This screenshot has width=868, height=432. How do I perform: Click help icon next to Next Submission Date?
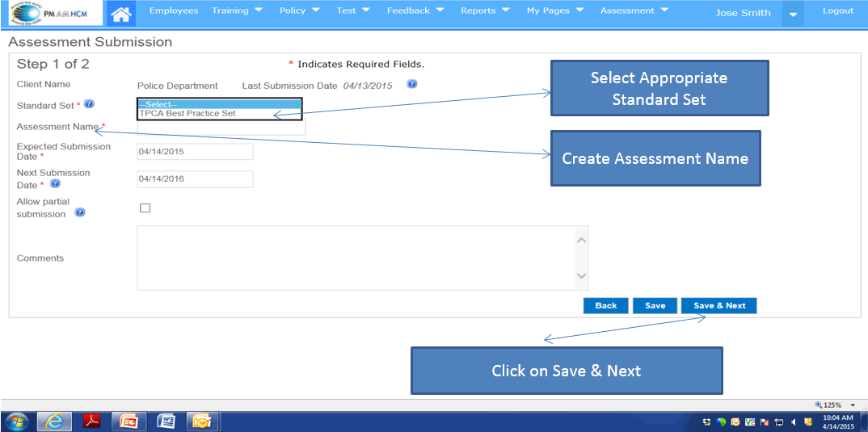point(56,184)
